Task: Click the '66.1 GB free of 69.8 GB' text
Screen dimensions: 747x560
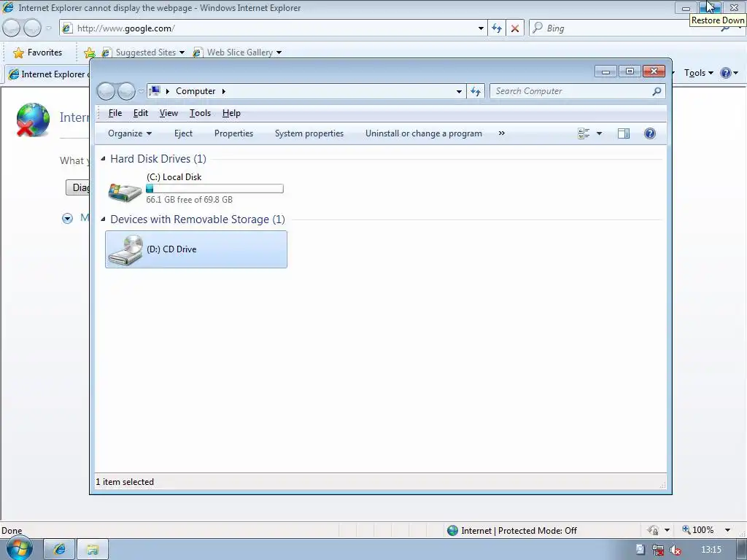Action: pos(189,200)
